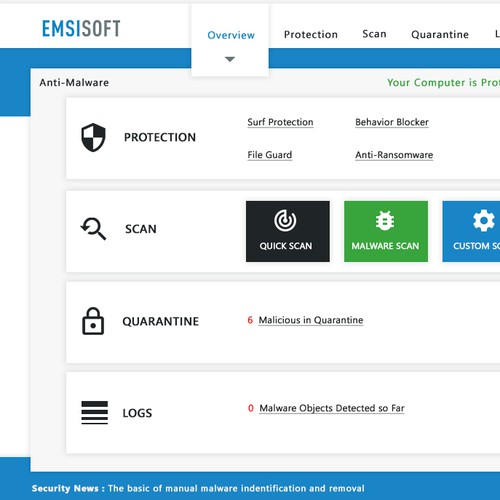This screenshot has height=500, width=500.
Task: Click the quarantine count 6
Action: pos(250,320)
